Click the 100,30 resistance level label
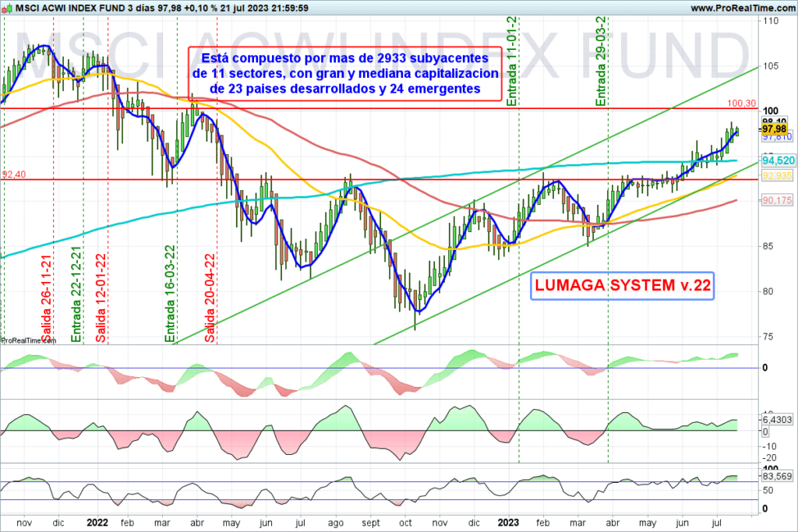 pos(742,104)
